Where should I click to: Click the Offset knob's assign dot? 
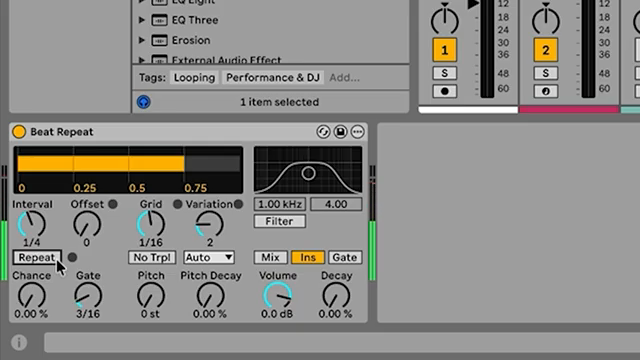click(x=113, y=204)
